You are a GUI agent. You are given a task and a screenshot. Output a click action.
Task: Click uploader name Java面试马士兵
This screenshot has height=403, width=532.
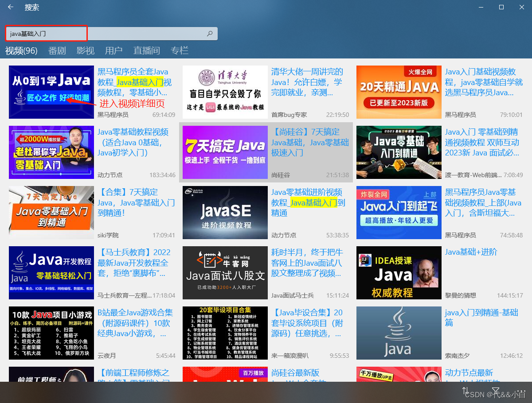pos(293,295)
